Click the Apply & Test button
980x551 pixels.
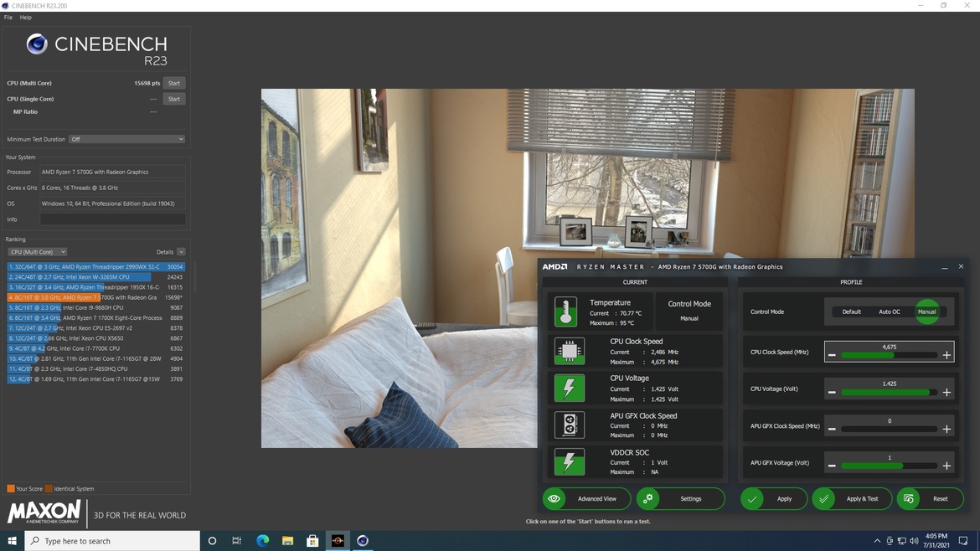pos(852,499)
